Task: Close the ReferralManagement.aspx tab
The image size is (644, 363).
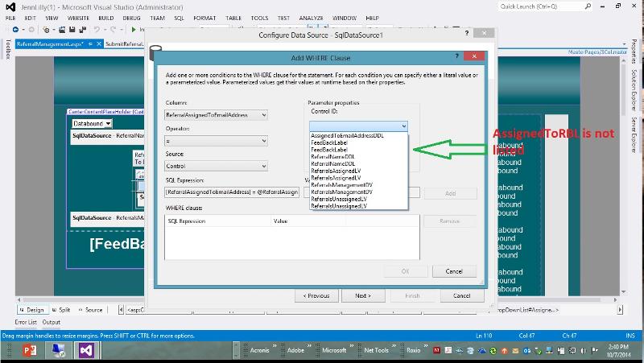Action: click(99, 44)
